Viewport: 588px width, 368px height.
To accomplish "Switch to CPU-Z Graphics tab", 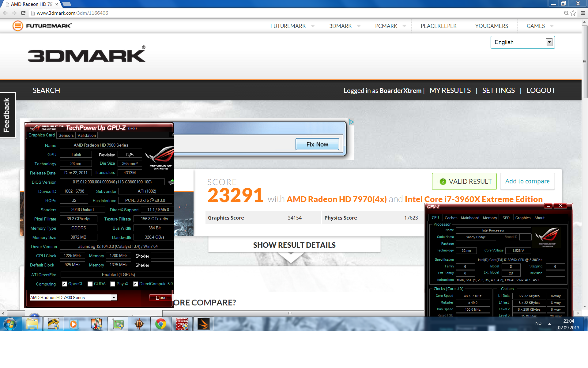I will click(x=523, y=218).
